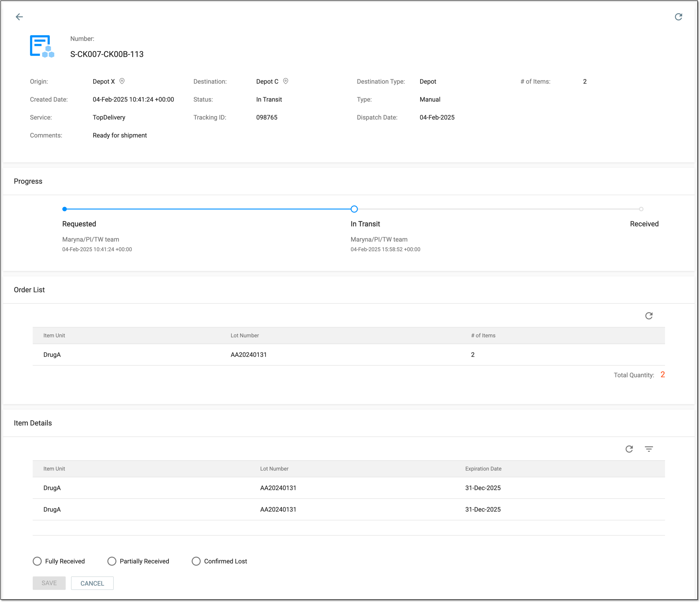Open location pin next to Depot X
Screen dimensions: 700x602
[122, 81]
